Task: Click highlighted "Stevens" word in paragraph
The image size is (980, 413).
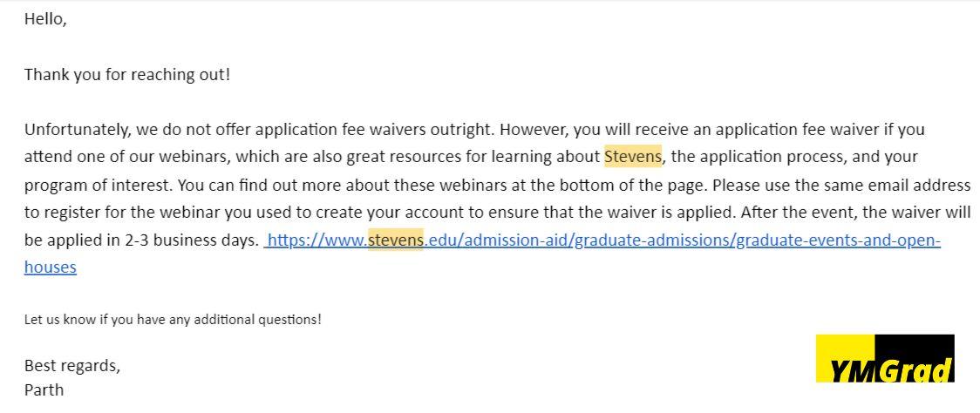Action: [632, 157]
